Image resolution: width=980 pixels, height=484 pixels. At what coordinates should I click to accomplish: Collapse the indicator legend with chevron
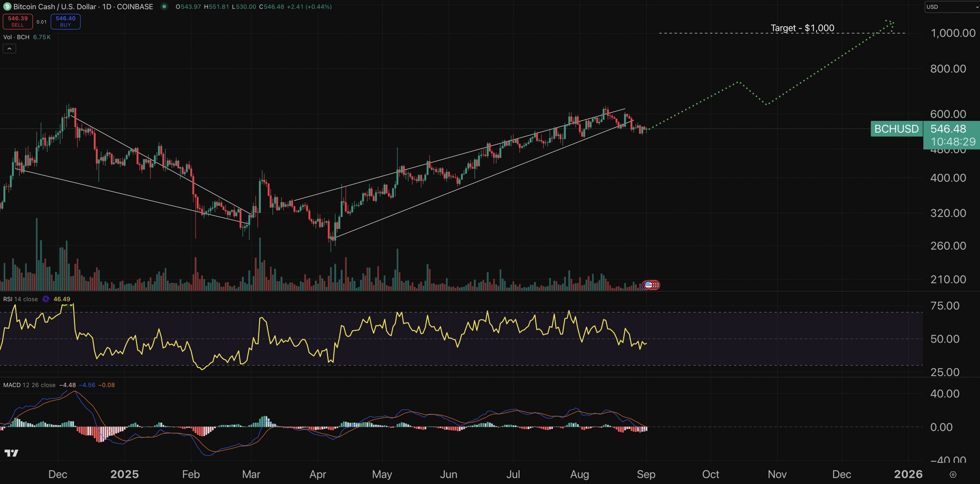[x=9, y=49]
